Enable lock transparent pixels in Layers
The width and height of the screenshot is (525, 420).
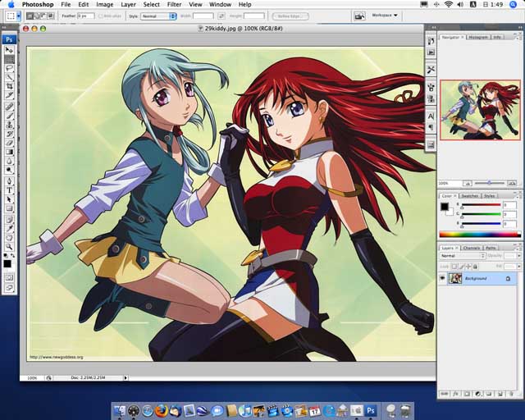[454, 267]
